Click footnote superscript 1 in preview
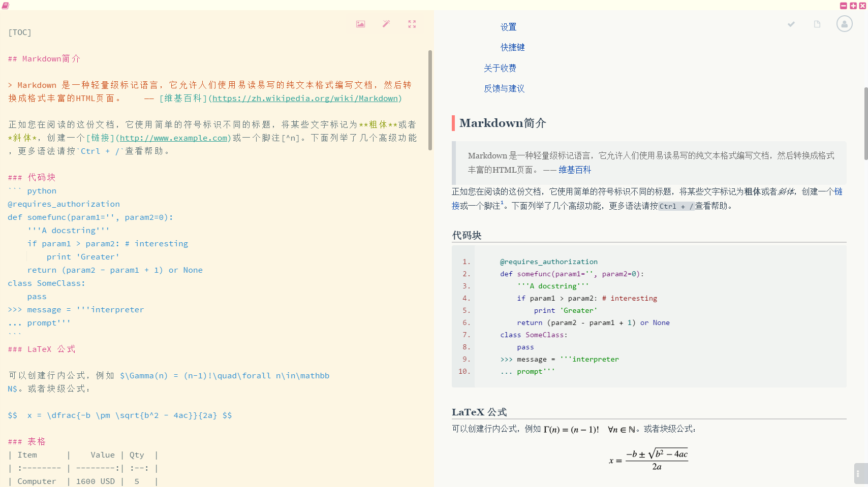This screenshot has width=868, height=487. click(x=502, y=203)
